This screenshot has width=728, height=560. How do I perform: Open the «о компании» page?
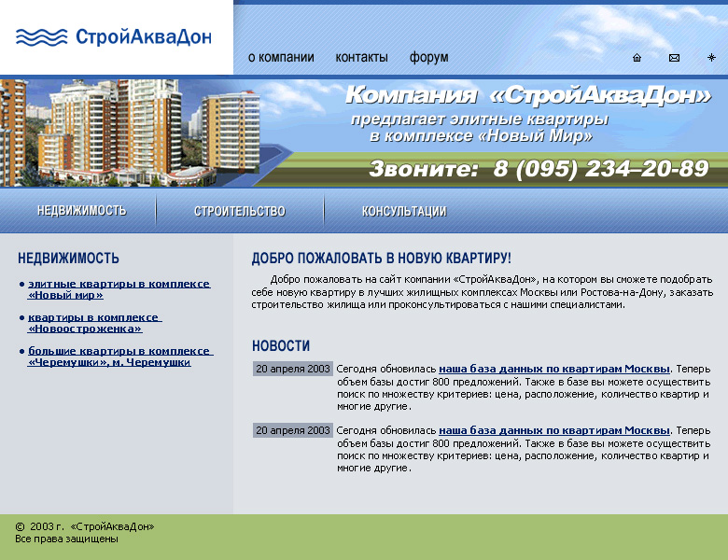pyautogui.click(x=281, y=58)
